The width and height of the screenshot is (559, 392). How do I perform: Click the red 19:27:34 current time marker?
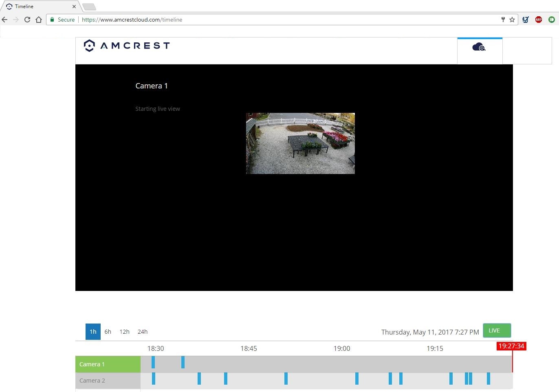(511, 346)
